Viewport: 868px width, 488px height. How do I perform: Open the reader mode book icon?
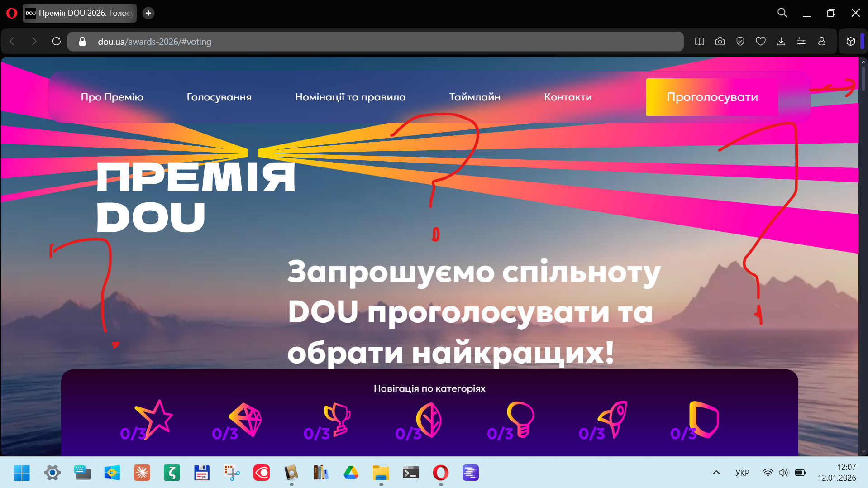tap(700, 41)
